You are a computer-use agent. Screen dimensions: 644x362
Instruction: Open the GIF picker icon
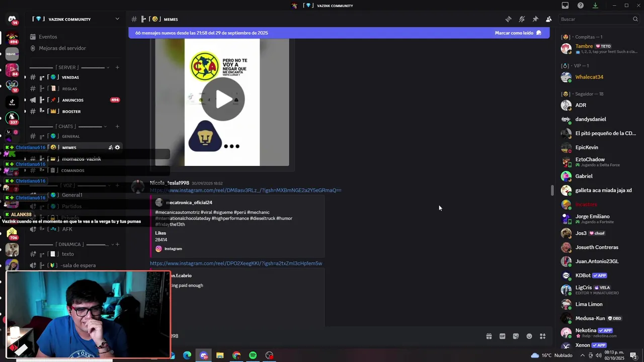[x=502, y=336]
